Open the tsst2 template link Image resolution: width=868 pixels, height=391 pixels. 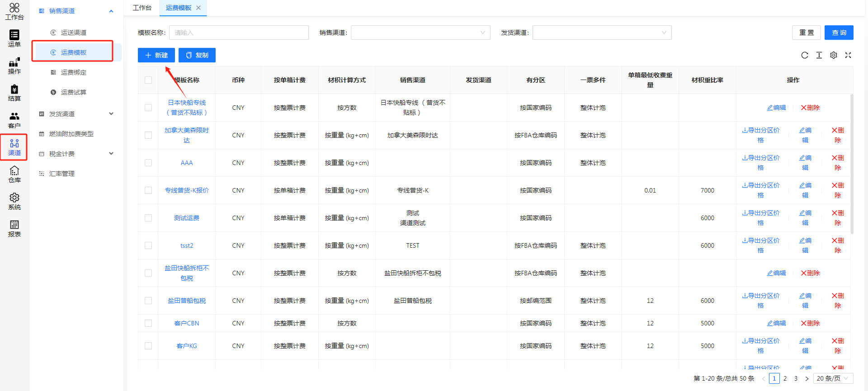187,245
